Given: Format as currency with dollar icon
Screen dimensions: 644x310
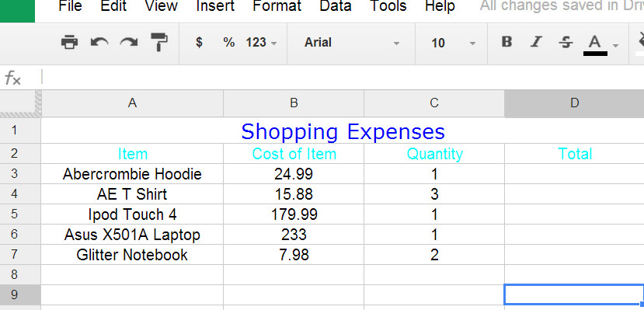Looking at the screenshot, I should coord(199,42).
